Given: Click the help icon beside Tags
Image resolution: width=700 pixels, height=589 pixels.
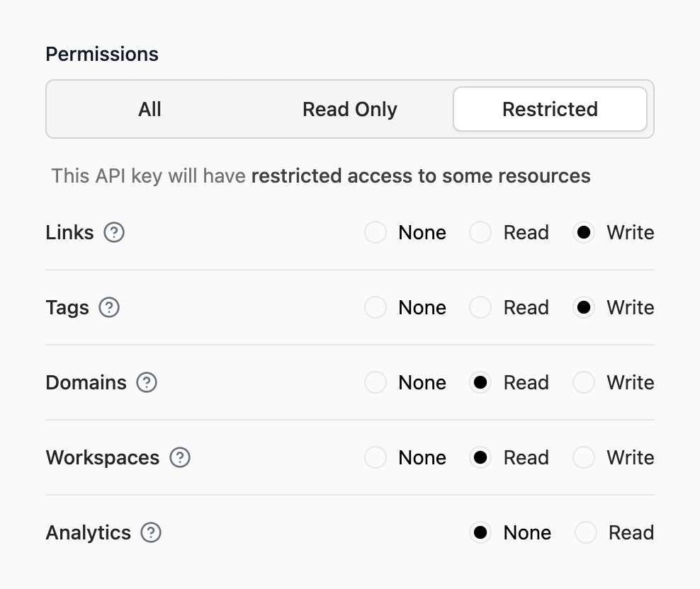Looking at the screenshot, I should [x=109, y=308].
